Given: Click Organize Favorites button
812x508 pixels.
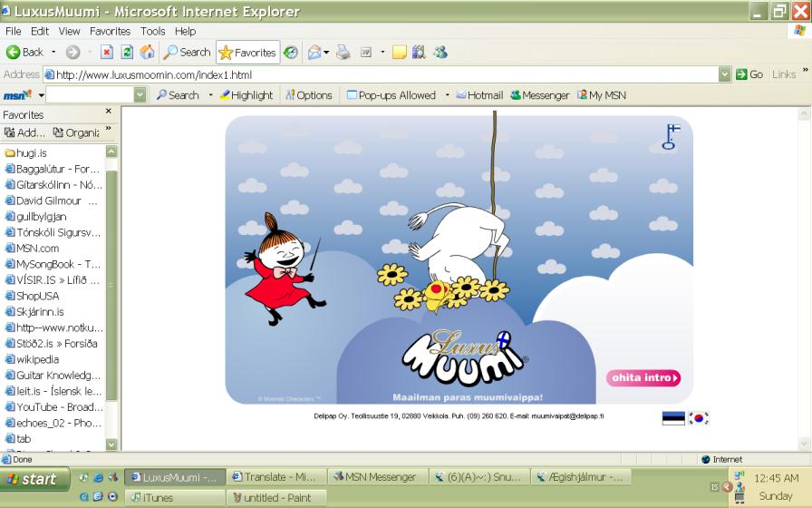Looking at the screenshot, I should click(76, 132).
